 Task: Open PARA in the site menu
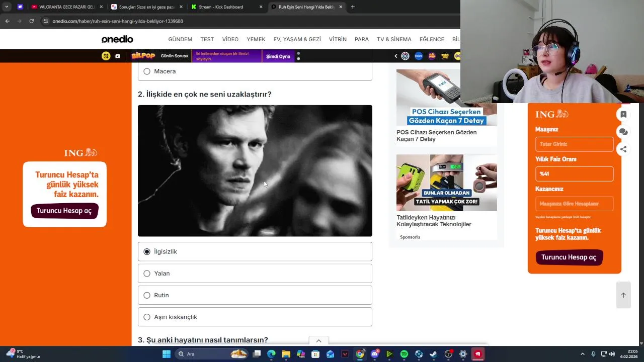click(362, 39)
